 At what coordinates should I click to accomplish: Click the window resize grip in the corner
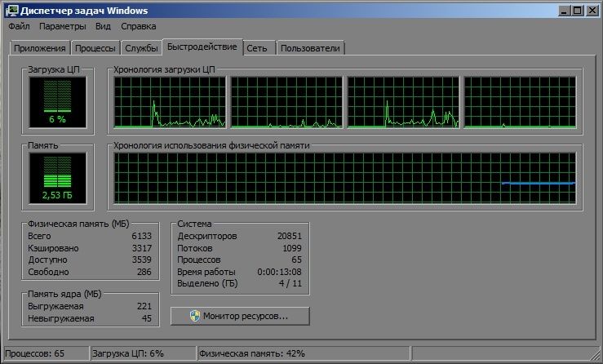594,354
